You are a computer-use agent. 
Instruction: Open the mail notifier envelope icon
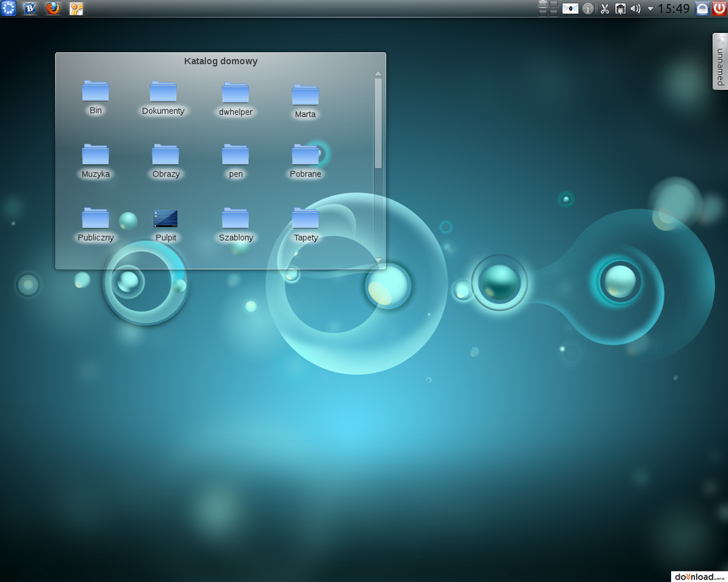pyautogui.click(x=570, y=9)
